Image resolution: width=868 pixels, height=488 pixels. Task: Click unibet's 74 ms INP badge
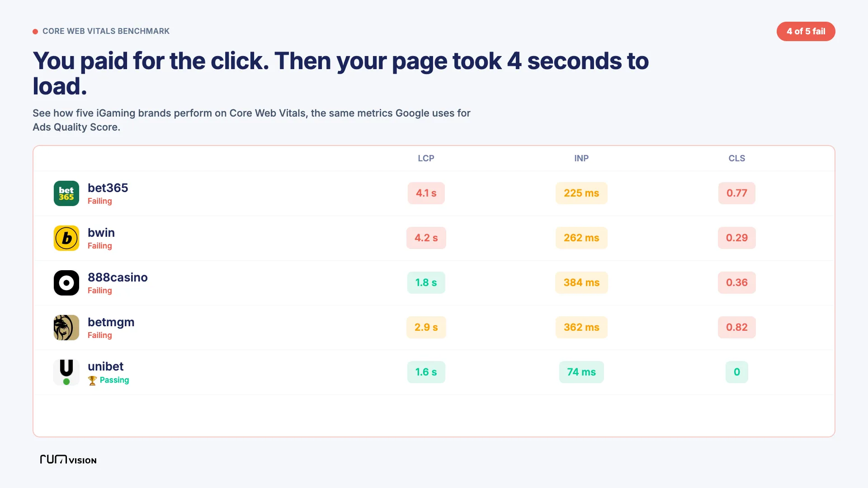pyautogui.click(x=581, y=372)
